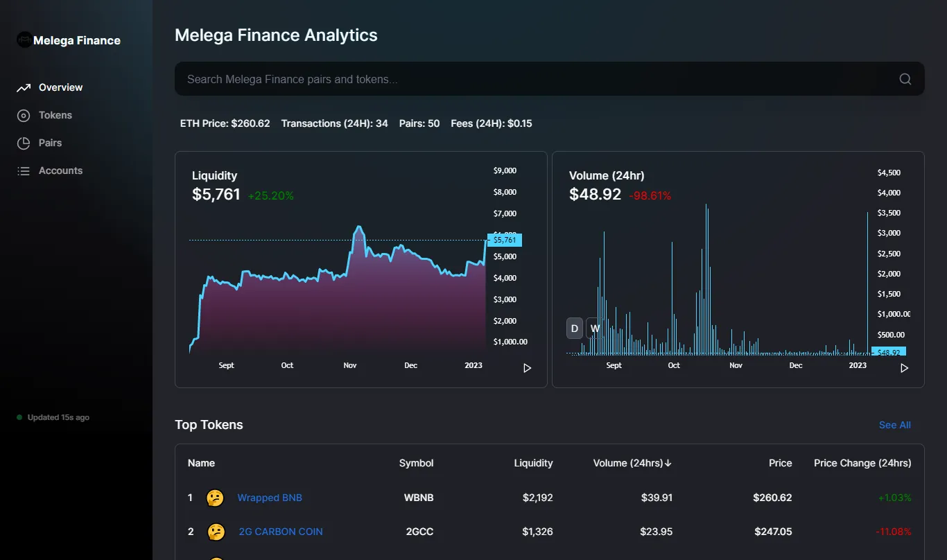
Task: Click the -98.61% volume change
Action: click(650, 196)
